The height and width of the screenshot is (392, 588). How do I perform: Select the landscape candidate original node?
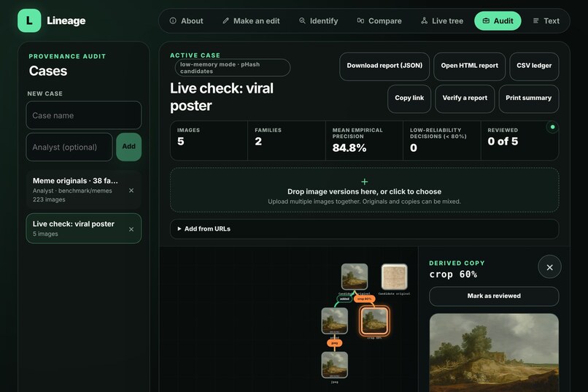pos(355,277)
